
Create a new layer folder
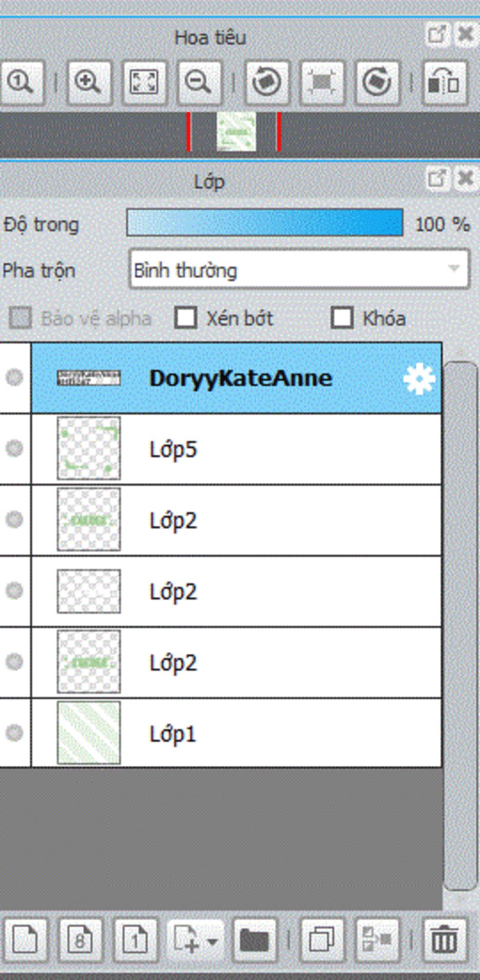[x=255, y=940]
